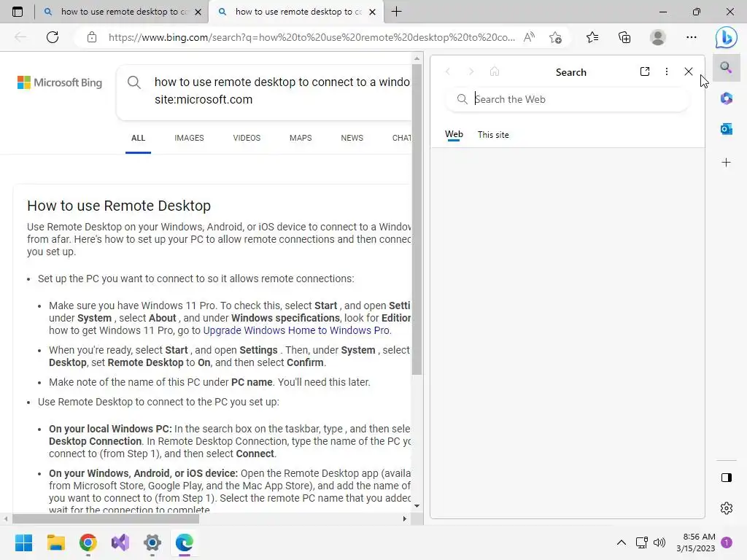747x560 pixels.
Task: Open the tab actions menu
Action: pyautogui.click(x=18, y=12)
